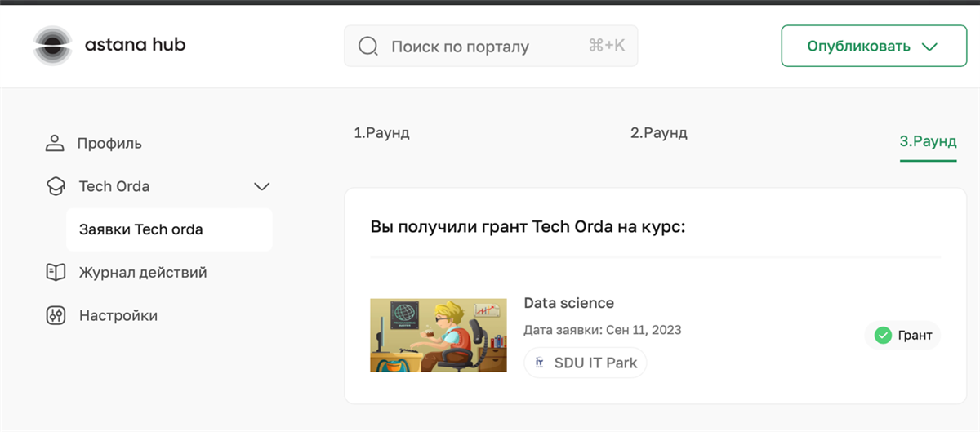Select the 3.Раунд tab
The width and height of the screenshot is (980, 432).
[928, 141]
